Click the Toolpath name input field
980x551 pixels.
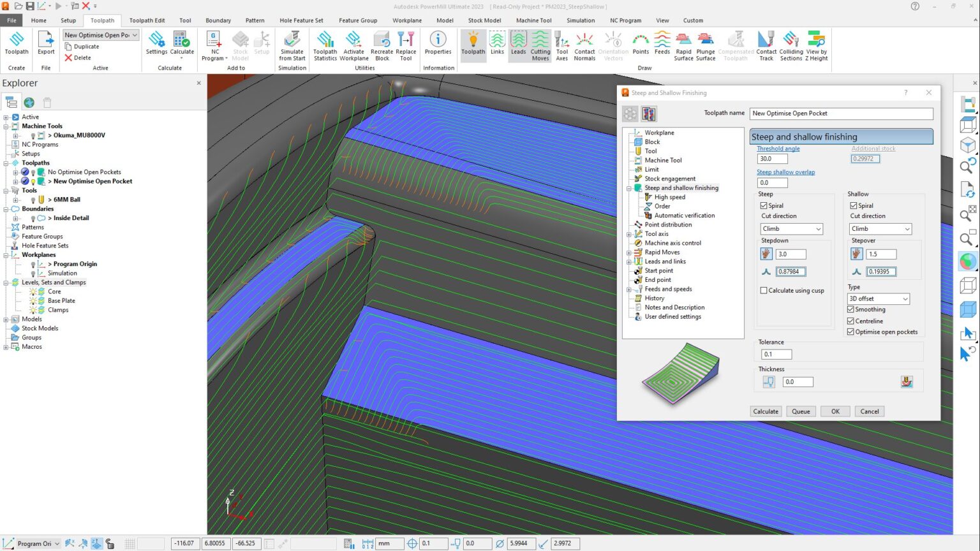(x=841, y=113)
